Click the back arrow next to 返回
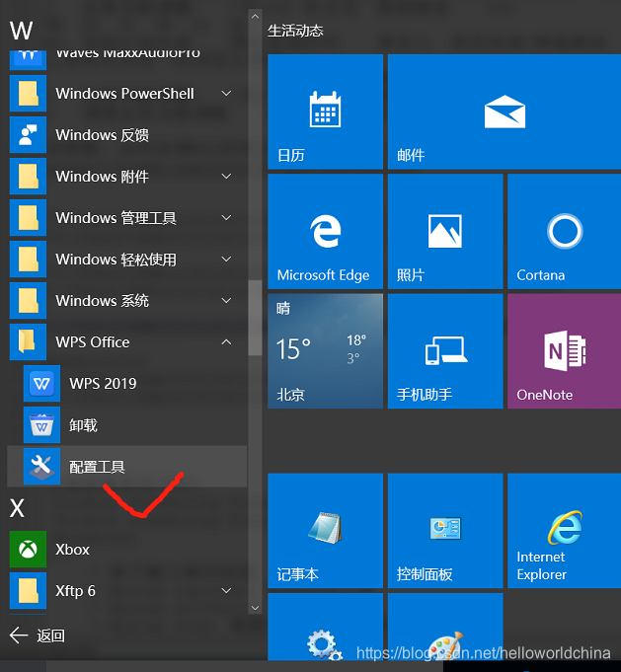 19,635
